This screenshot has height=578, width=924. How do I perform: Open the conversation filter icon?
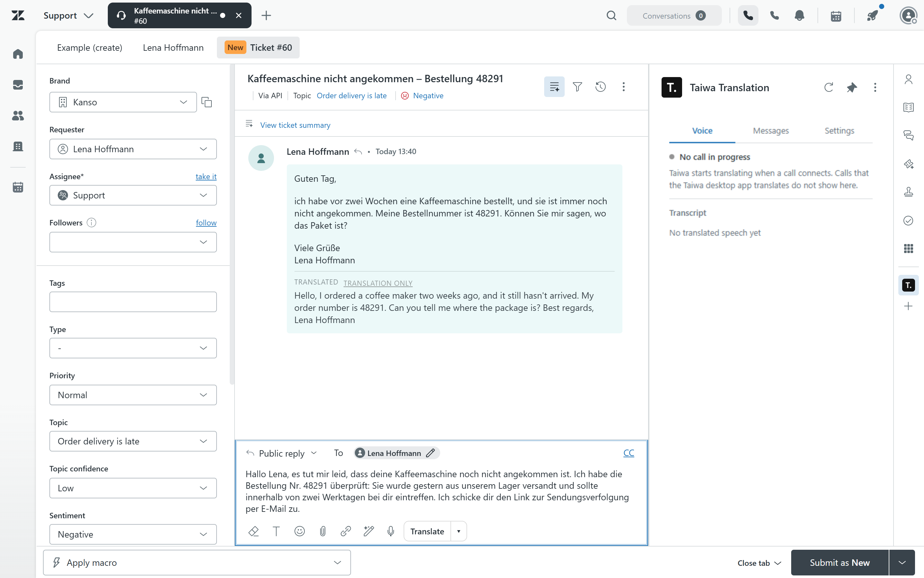577,87
